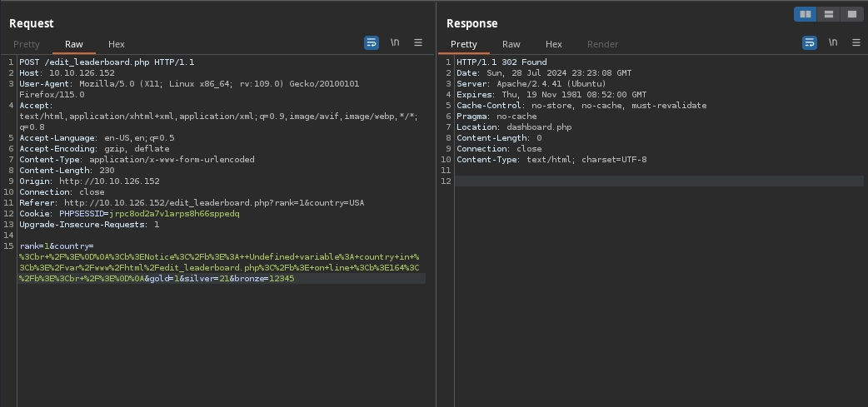Switch to the top/bottom stacked layout icon
The height and width of the screenshot is (407, 868).
click(x=828, y=14)
